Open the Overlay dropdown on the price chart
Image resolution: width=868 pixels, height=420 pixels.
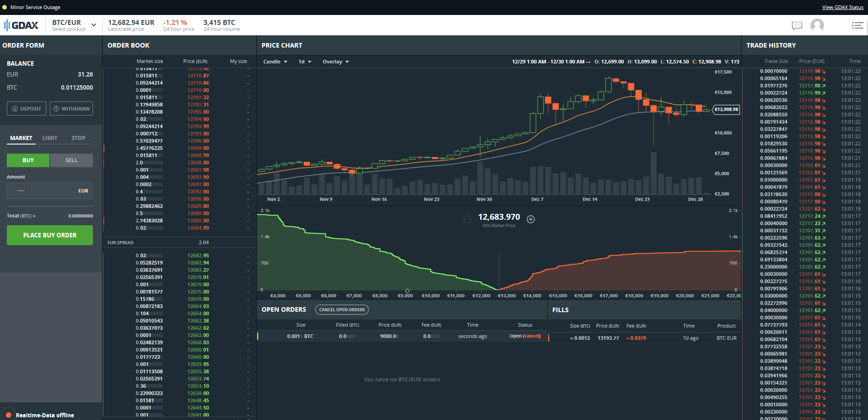pos(335,62)
